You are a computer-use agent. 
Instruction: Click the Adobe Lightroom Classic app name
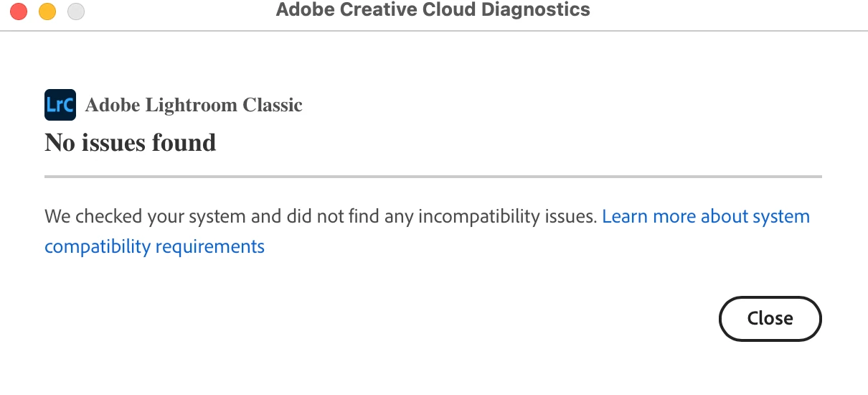(194, 105)
